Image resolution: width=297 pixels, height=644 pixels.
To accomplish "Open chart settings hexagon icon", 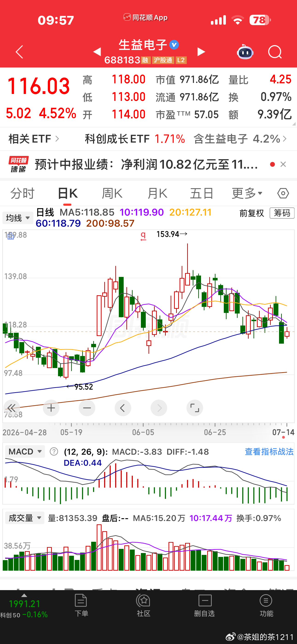I will pos(283,193).
